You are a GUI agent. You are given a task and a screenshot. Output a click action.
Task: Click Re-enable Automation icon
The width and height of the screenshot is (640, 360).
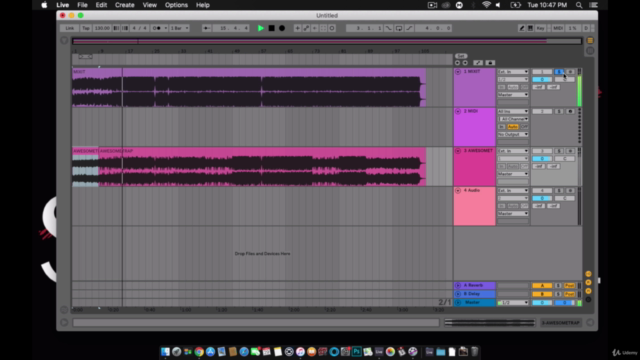click(x=315, y=28)
